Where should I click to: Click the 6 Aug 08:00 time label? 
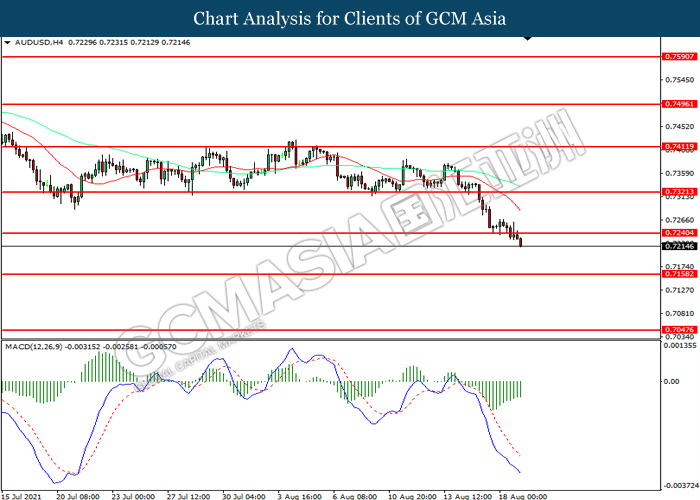[x=355, y=496]
